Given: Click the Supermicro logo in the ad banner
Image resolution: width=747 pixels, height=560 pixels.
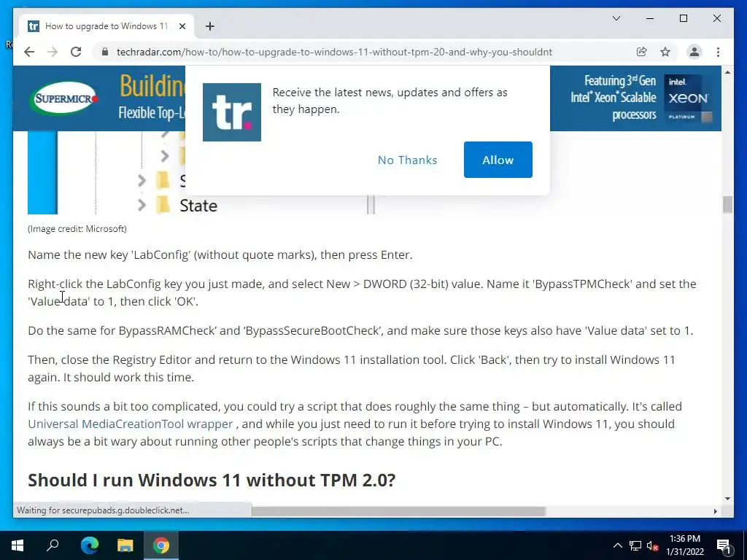Looking at the screenshot, I should click(63, 98).
